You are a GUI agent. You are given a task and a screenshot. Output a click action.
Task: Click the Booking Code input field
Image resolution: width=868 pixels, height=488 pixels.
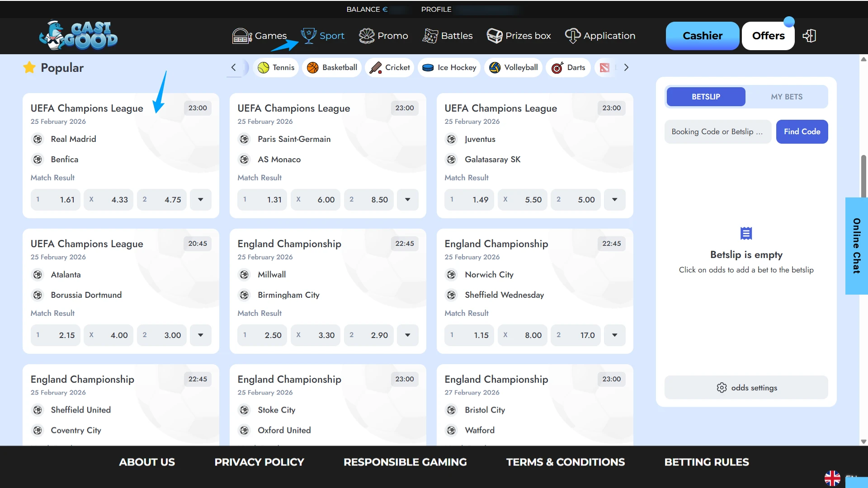pyautogui.click(x=717, y=131)
